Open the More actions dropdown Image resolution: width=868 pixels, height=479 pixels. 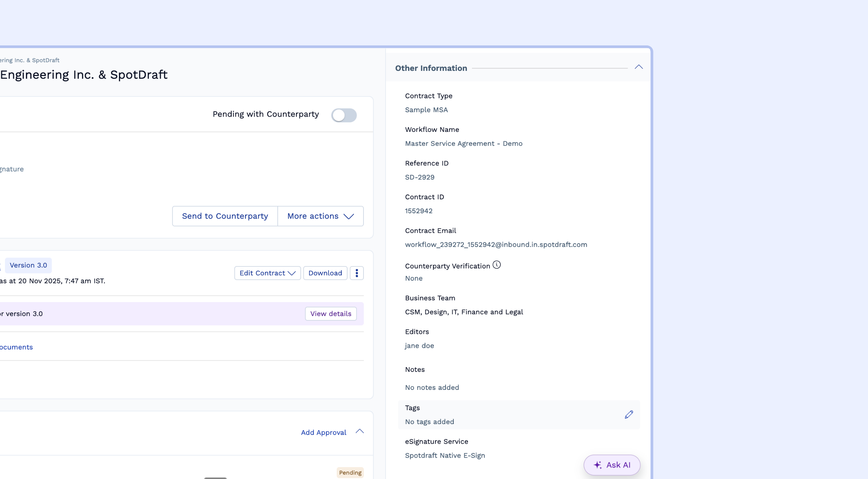pyautogui.click(x=320, y=216)
